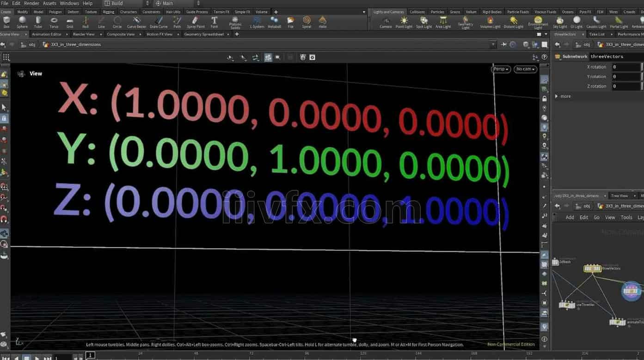Select the Spiral shelf tool
This screenshot has width=644, height=360.
click(x=307, y=22)
